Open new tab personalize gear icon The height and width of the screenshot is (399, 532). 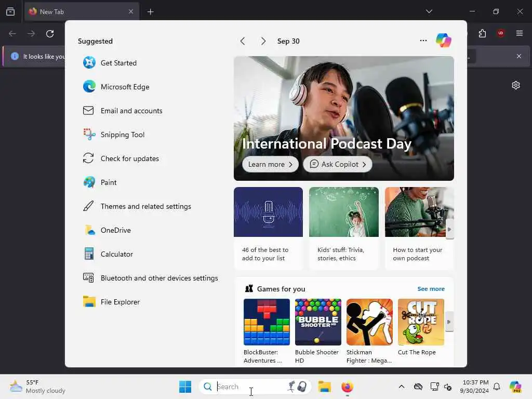[x=516, y=85]
